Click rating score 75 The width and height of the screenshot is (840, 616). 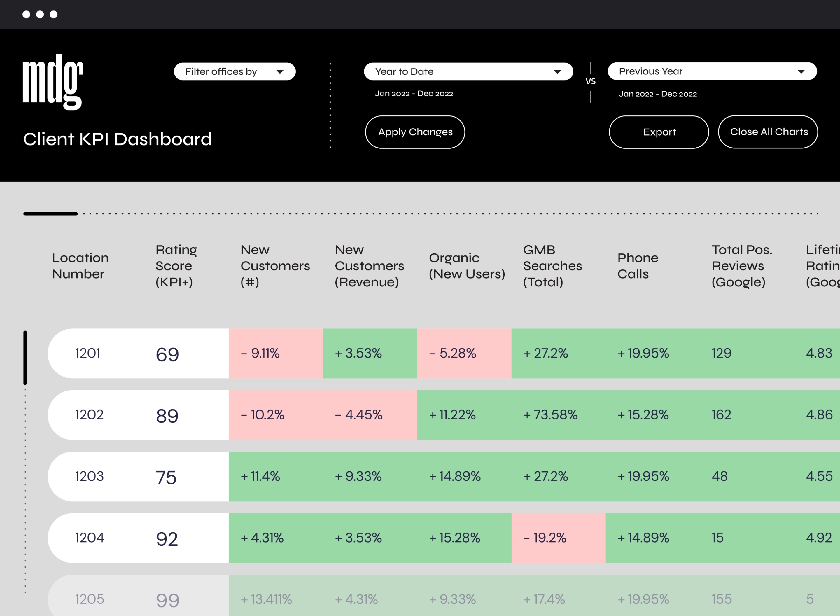pos(166,477)
